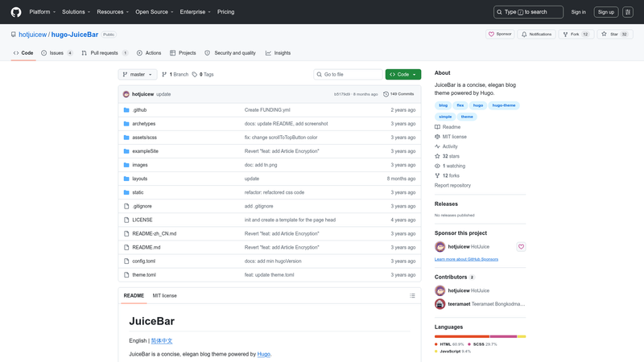
Task: Click the commit history clock icon
Action: coord(386,94)
